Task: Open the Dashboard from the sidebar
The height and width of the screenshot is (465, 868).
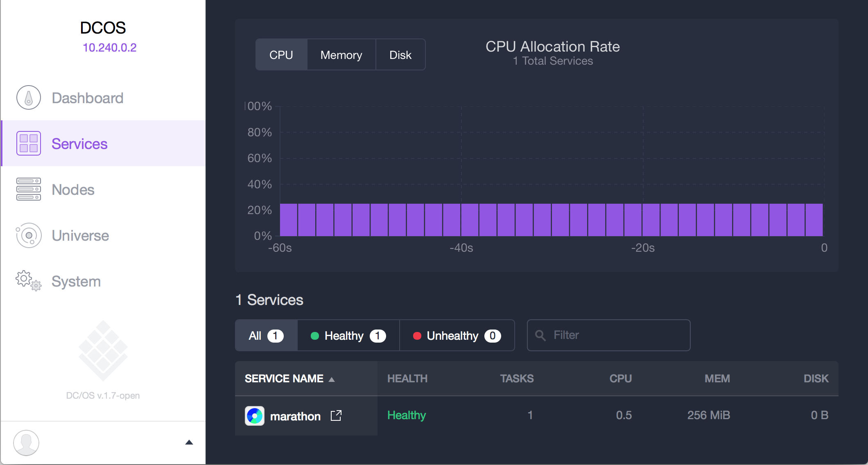Action: (28, 97)
